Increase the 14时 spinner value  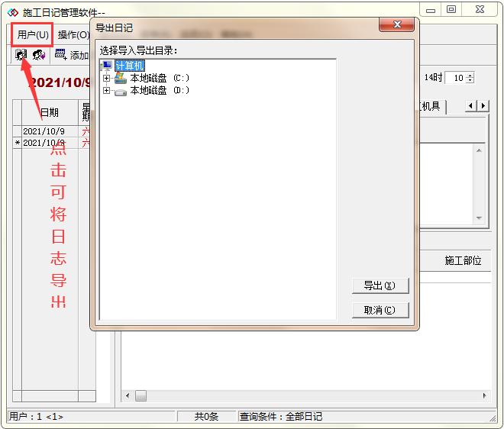[x=470, y=76]
